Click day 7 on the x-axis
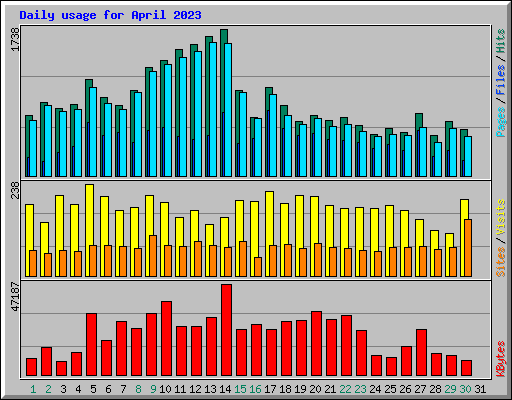The height and width of the screenshot is (400, 512). (123, 389)
